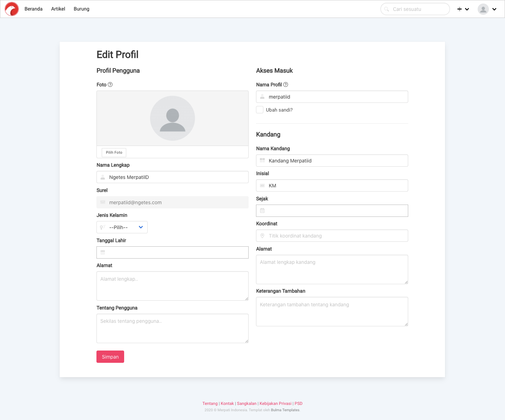Open the Kebijakan Privasi footer link
505x420 pixels.
[275, 404]
